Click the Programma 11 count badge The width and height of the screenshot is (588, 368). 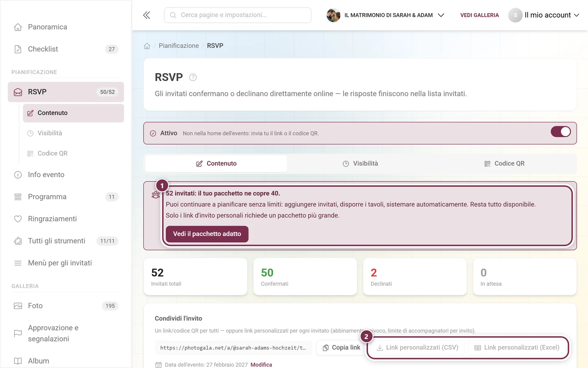(x=111, y=197)
